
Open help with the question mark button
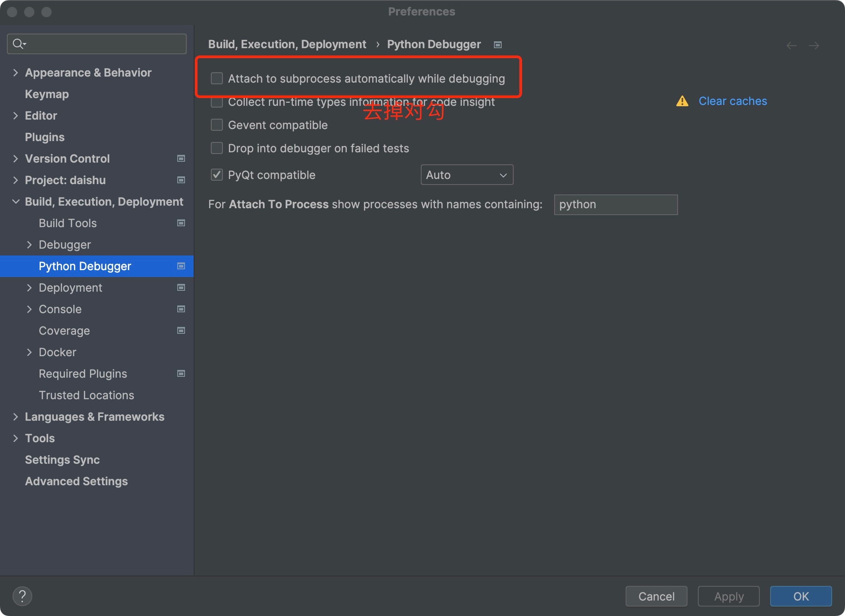[x=22, y=596]
